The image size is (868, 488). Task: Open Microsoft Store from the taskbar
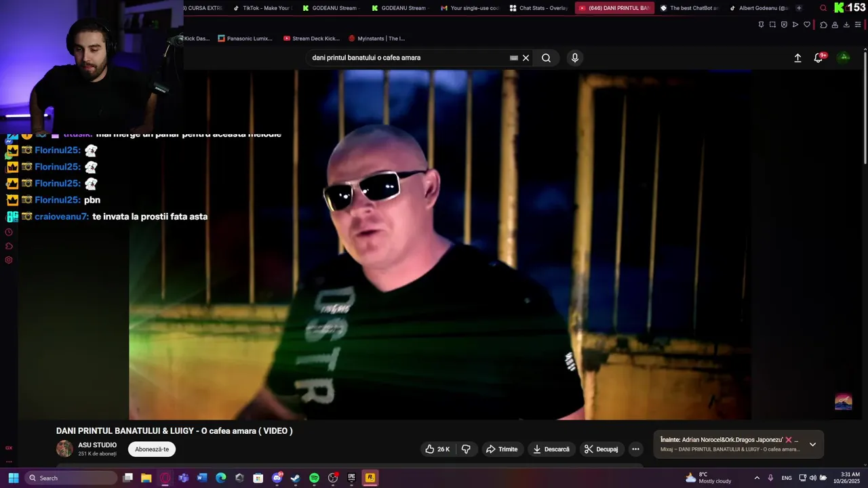point(258,478)
